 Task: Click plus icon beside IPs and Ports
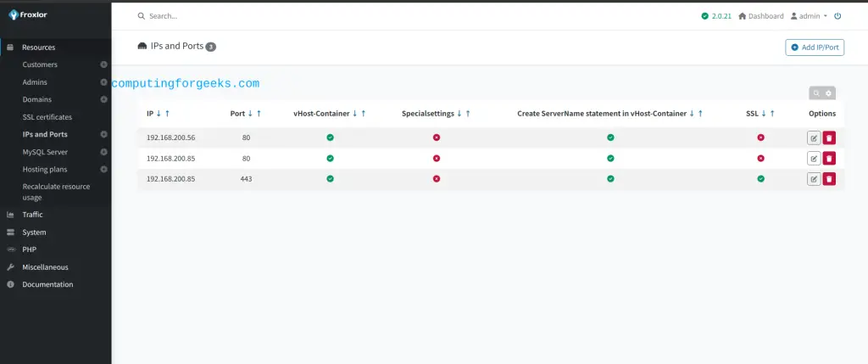click(103, 134)
